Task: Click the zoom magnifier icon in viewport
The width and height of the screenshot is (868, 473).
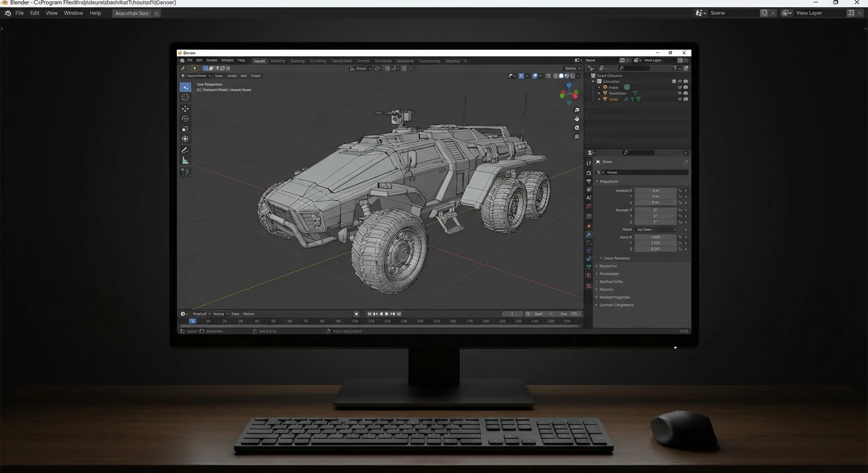Action: click(x=577, y=110)
